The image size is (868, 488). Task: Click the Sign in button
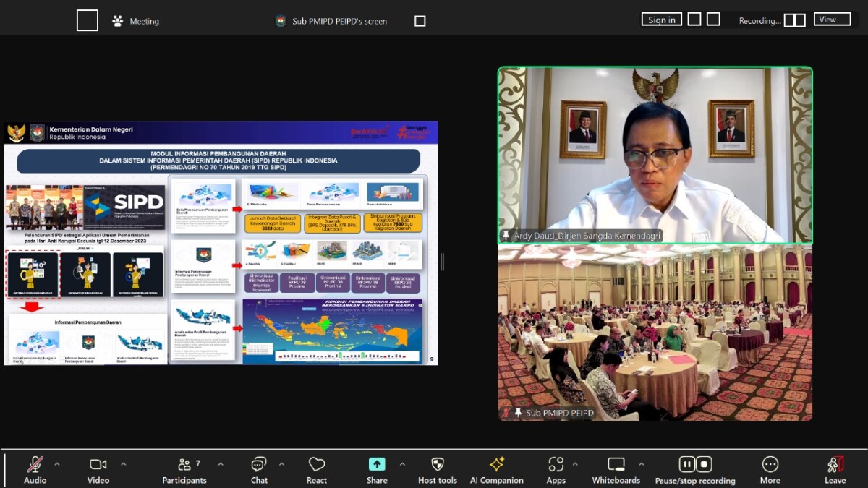tap(661, 20)
